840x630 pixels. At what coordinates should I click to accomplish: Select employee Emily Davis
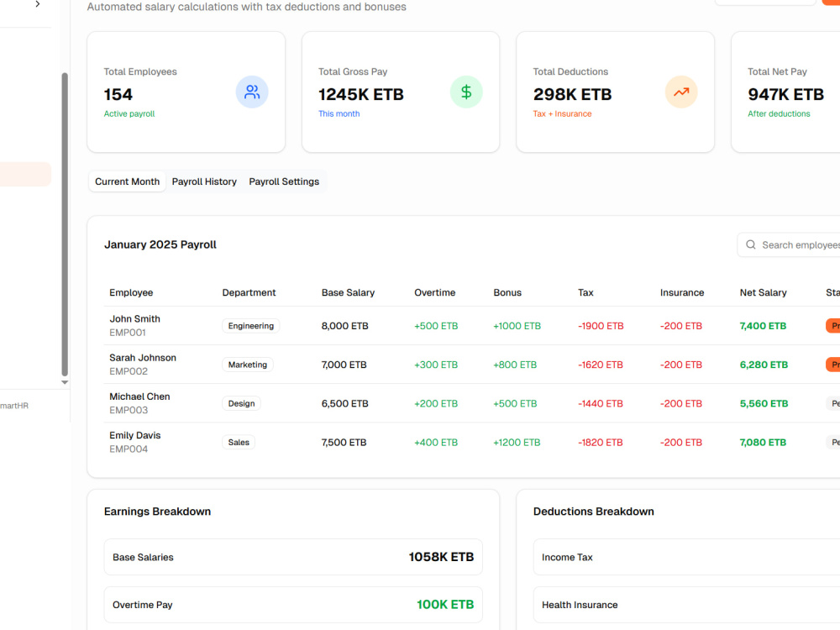point(135,435)
